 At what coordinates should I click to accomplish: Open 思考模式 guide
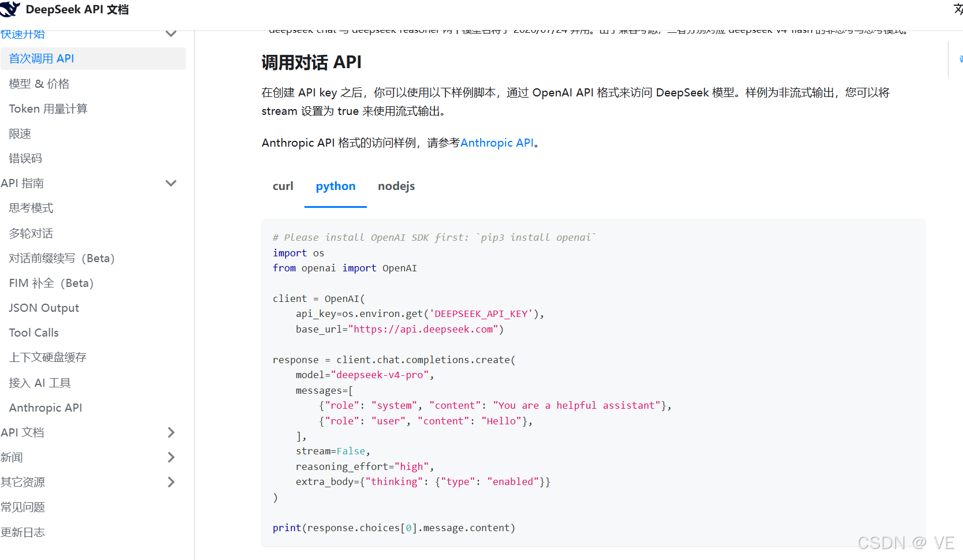pyautogui.click(x=31, y=208)
